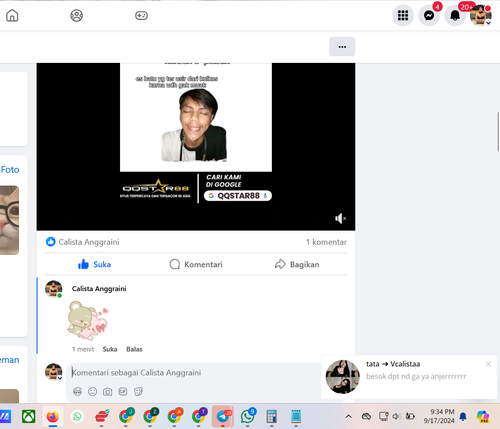Open WhatsApp with 9 badge in taskbar
Screen dimensions: 500x429
pos(248,416)
